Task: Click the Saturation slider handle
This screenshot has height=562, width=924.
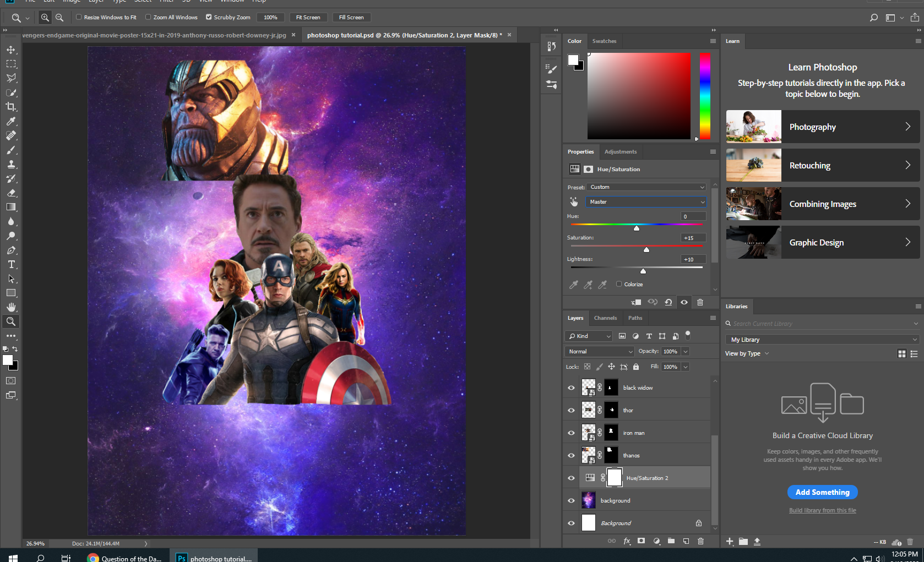Action: pyautogui.click(x=646, y=250)
